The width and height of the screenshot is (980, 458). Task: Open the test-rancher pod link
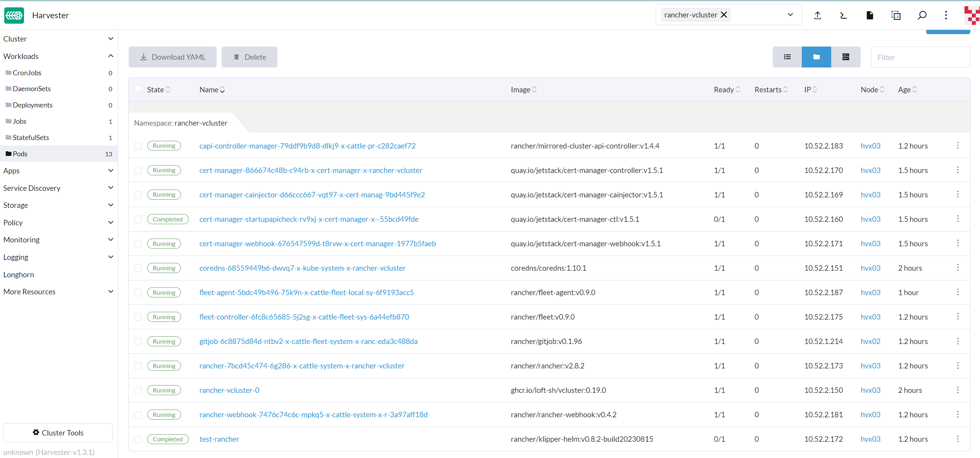219,439
